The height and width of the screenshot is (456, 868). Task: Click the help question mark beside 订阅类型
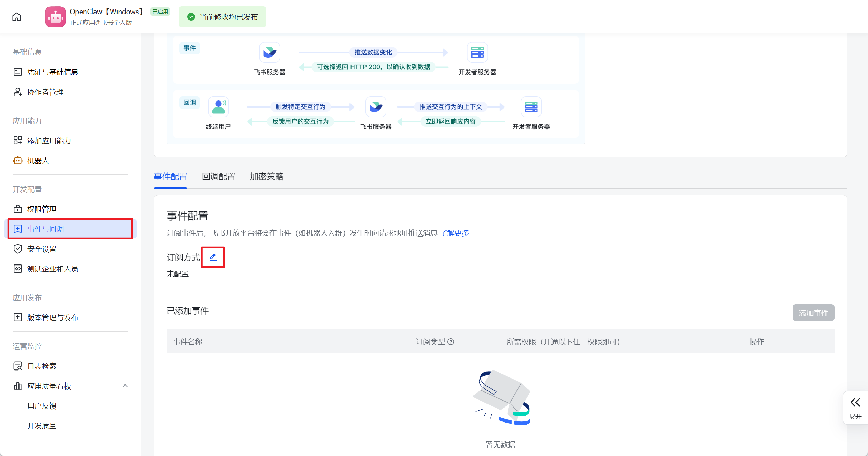pyautogui.click(x=451, y=342)
